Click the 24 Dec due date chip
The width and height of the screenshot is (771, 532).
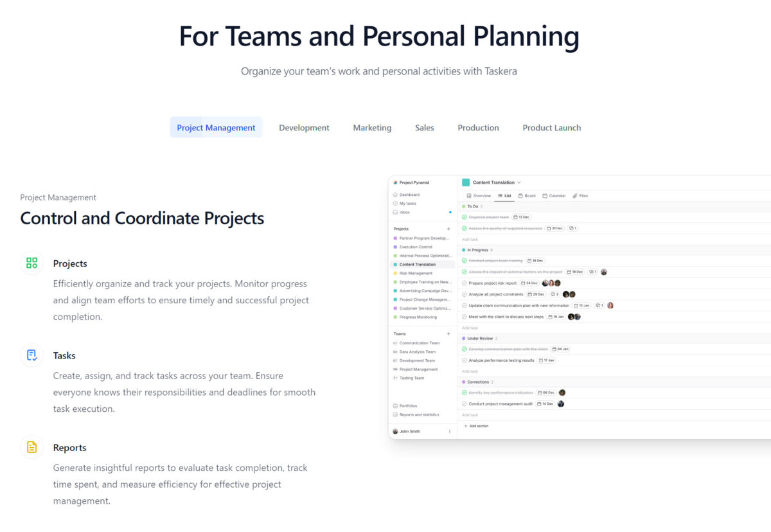click(530, 283)
